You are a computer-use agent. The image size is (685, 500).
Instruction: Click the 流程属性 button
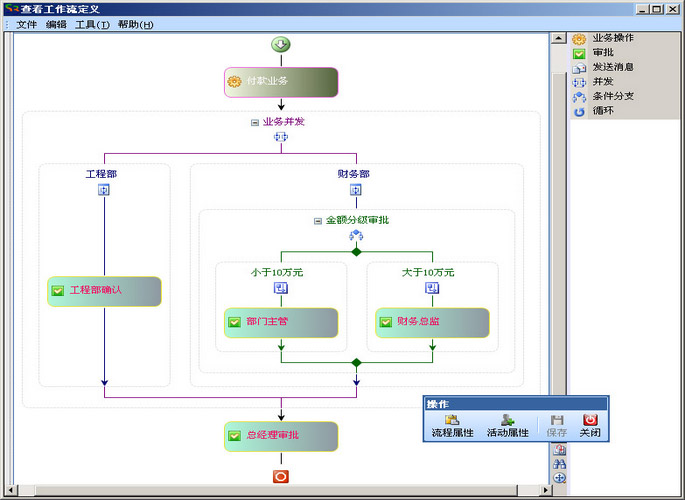452,427
